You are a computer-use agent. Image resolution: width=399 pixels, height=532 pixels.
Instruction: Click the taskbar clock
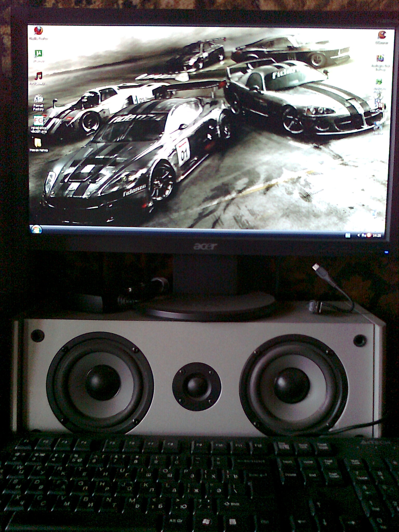(377, 236)
